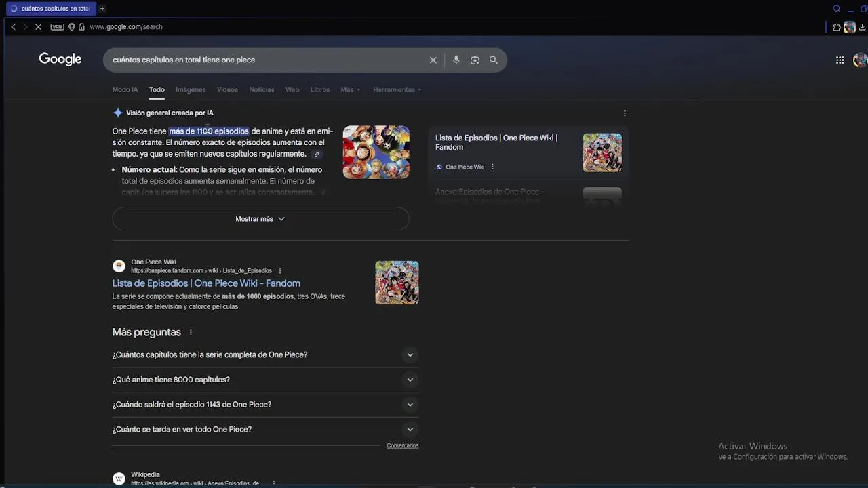
Task: Open three-dot menu beside Lista_de_Episodios URL
Action: [279, 271]
